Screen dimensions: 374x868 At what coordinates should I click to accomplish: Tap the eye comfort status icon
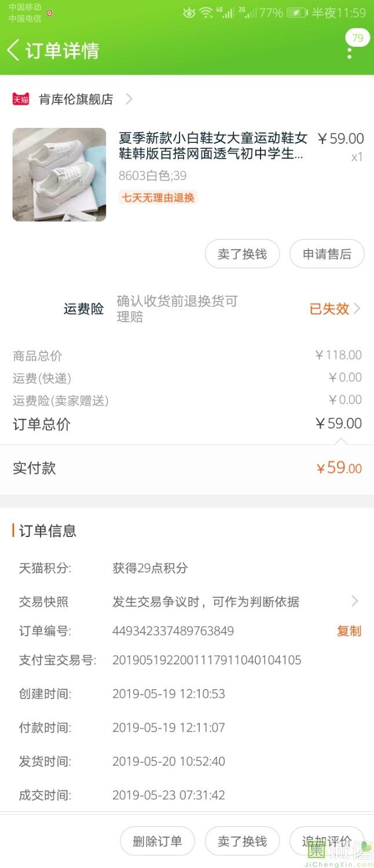pos(189,12)
